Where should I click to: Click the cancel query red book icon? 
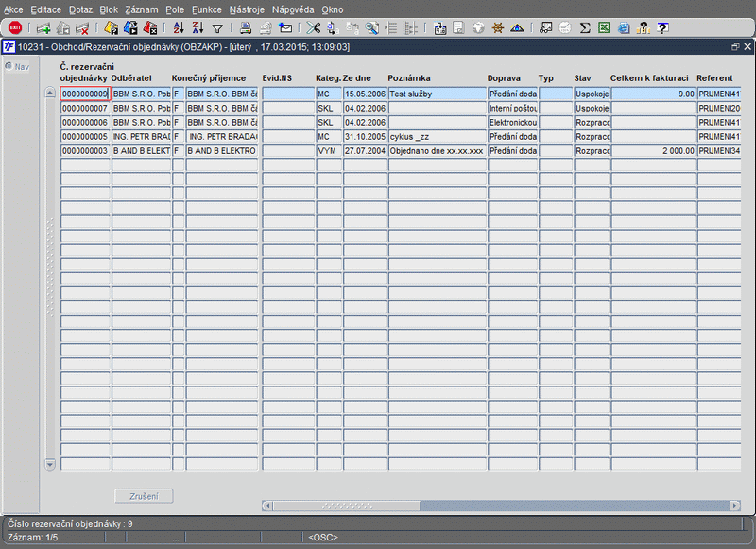150,28
